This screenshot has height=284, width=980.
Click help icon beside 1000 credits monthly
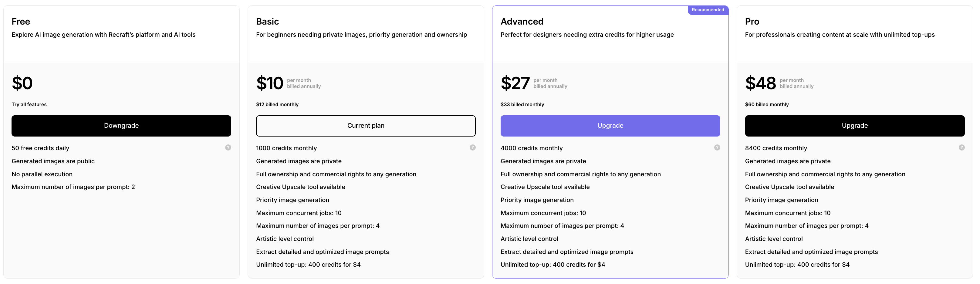pyautogui.click(x=472, y=148)
